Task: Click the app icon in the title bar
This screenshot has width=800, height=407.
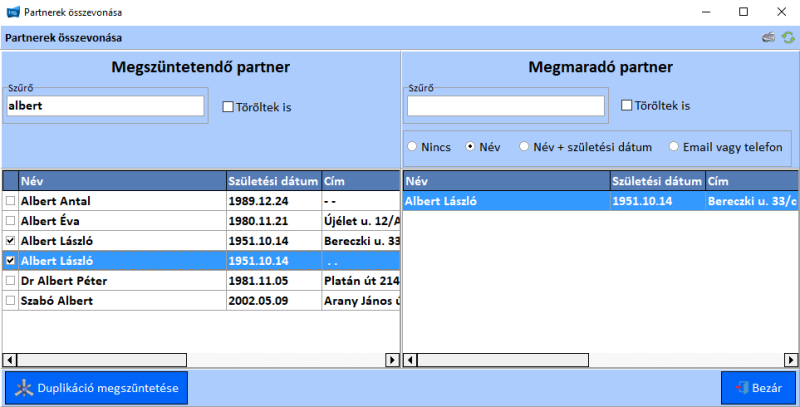Action: (x=13, y=12)
